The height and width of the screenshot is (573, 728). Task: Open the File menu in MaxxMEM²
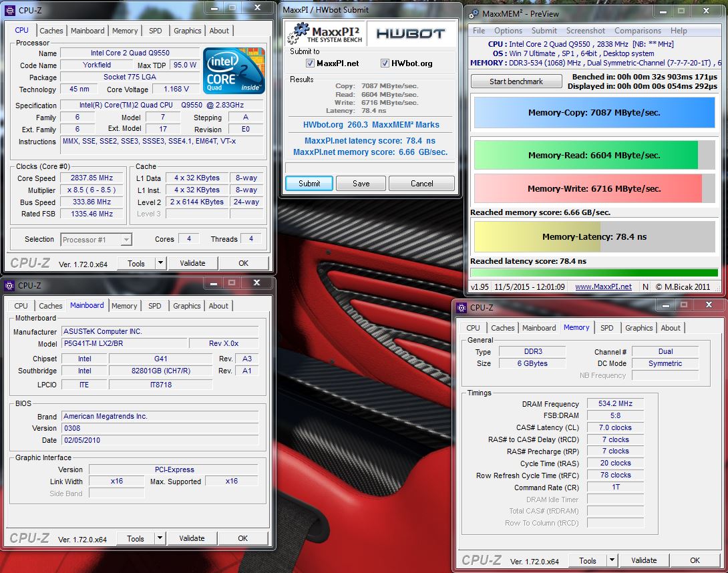coord(479,31)
